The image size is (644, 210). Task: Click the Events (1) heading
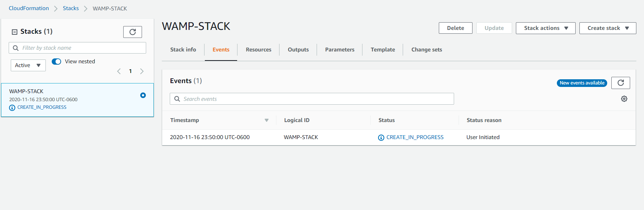click(186, 81)
